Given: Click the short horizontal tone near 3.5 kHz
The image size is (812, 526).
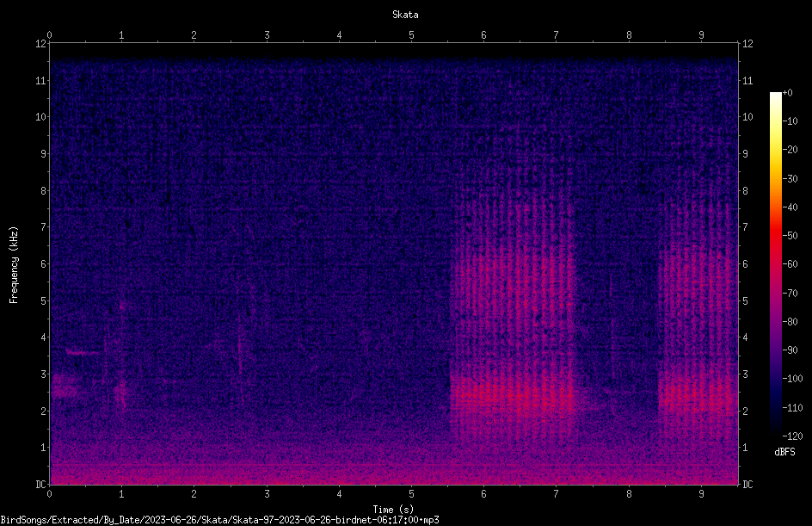Looking at the screenshot, I should (x=83, y=353).
